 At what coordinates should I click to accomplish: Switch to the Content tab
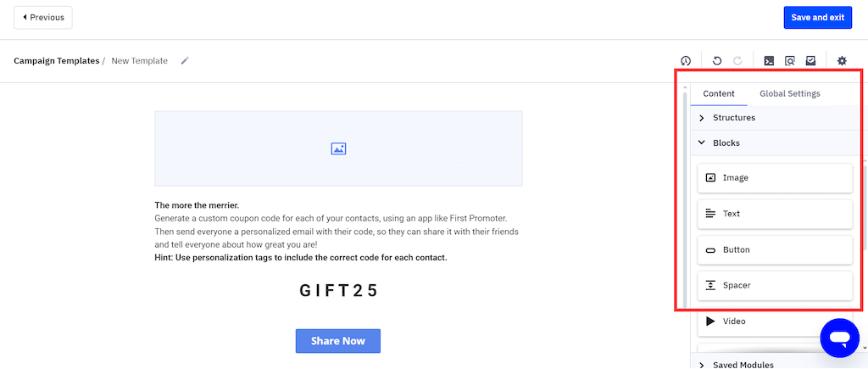pos(719,93)
